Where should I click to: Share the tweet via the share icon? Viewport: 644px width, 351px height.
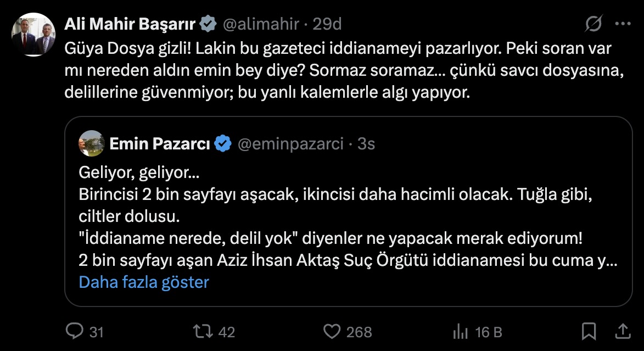tap(623, 331)
